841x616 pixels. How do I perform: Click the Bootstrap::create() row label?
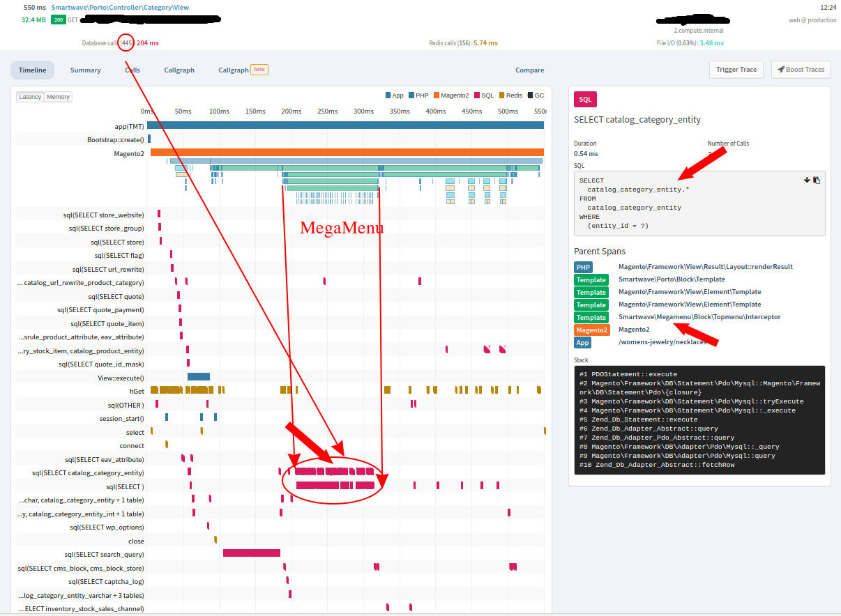pos(115,139)
